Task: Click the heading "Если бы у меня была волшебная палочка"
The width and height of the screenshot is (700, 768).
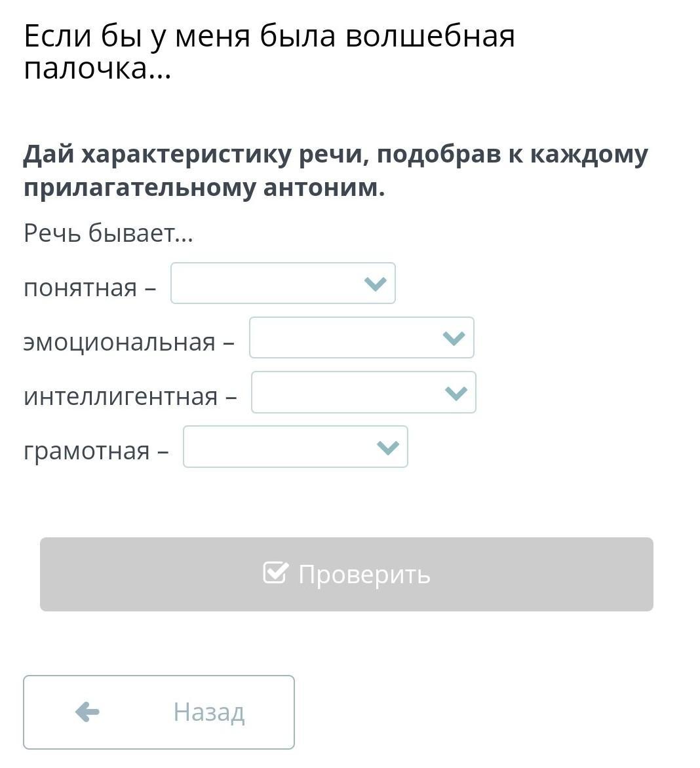Action: 269,52
